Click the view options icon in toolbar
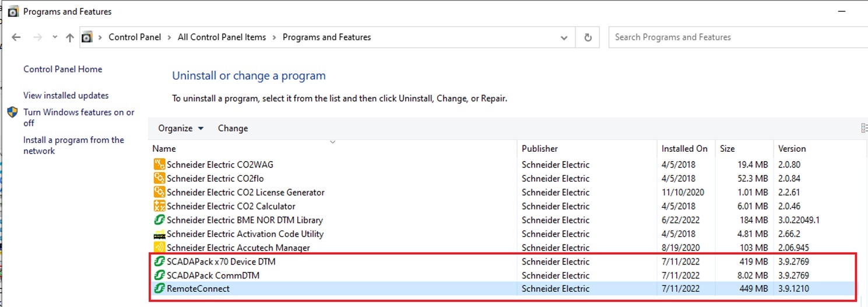Viewport: 868px width, 307px height. 864,128
